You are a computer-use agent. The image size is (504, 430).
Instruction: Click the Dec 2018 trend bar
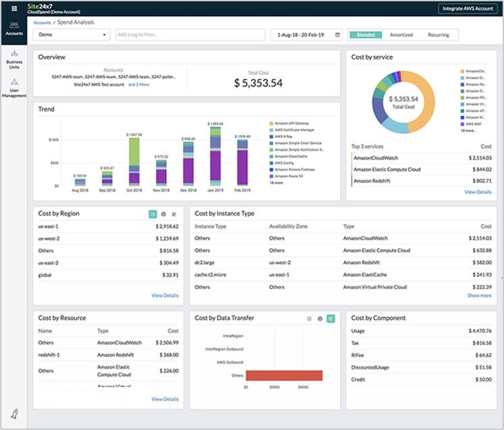tap(188, 164)
